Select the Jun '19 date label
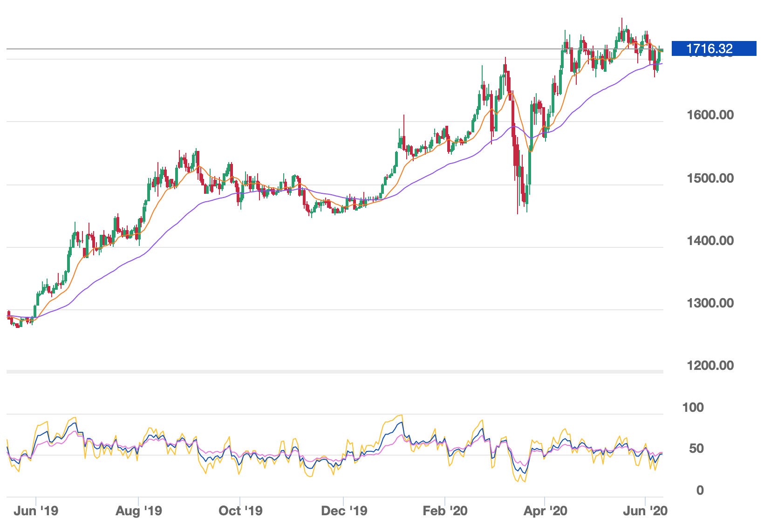764x532 pixels. 36,511
